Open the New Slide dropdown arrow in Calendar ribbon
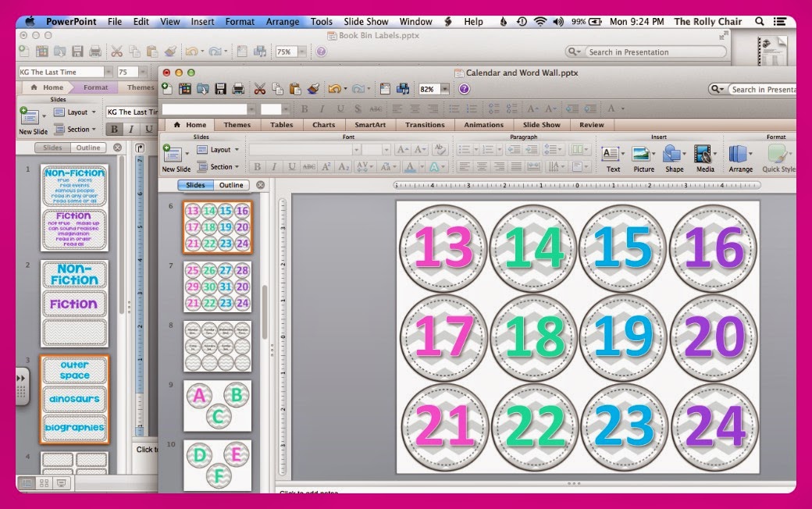The image size is (812, 509). coord(187,154)
